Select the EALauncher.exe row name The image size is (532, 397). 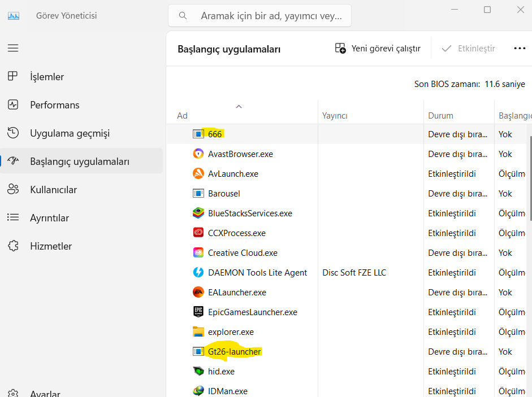click(x=237, y=292)
